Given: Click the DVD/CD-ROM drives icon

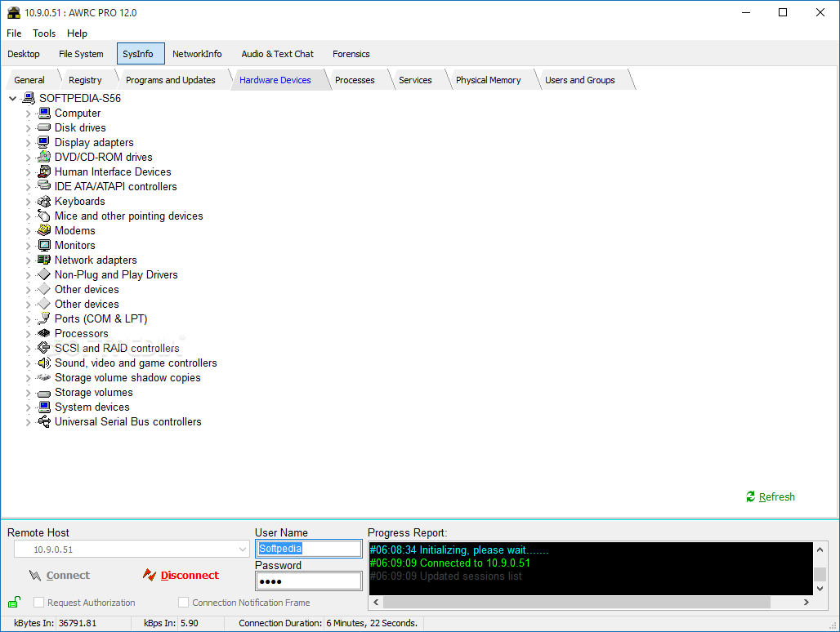Looking at the screenshot, I should 44,157.
